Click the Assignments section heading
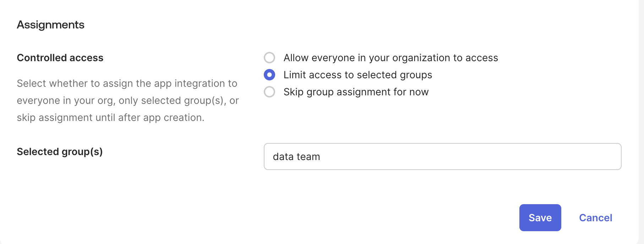 pos(50,25)
